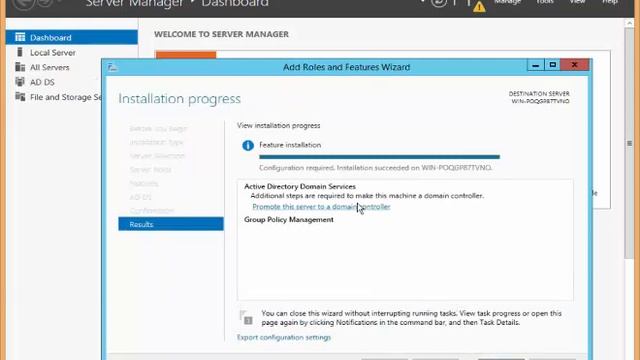Click the blue info icon beside Feature installation
Image resolution: width=640 pixels, height=360 pixels.
248,145
